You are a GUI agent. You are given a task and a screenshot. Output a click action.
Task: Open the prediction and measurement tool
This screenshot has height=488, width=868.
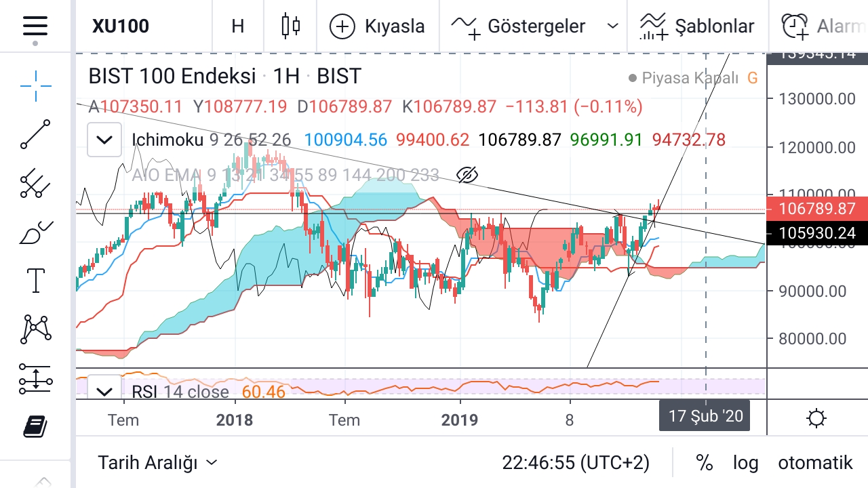35,378
